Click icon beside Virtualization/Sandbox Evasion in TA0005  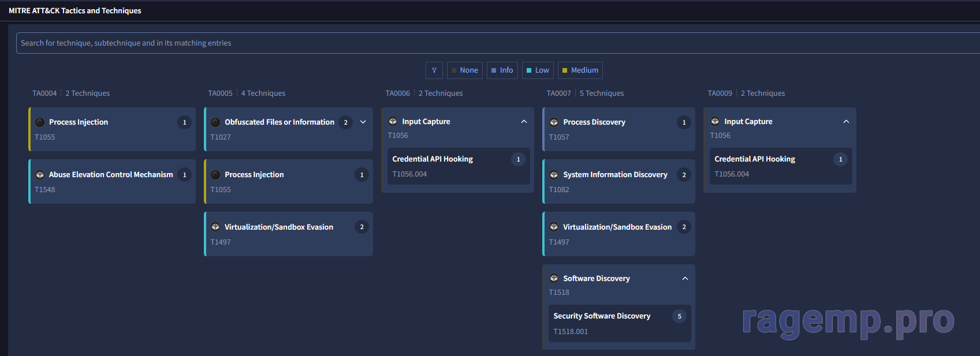coord(215,227)
